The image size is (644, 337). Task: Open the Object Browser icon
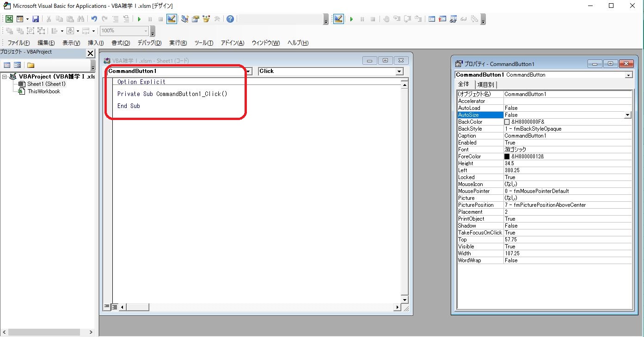tap(206, 19)
